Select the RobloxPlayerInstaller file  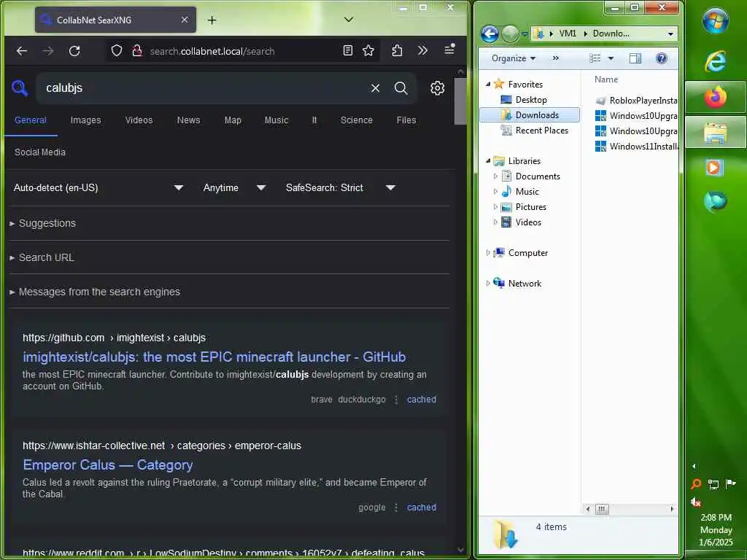point(636,101)
